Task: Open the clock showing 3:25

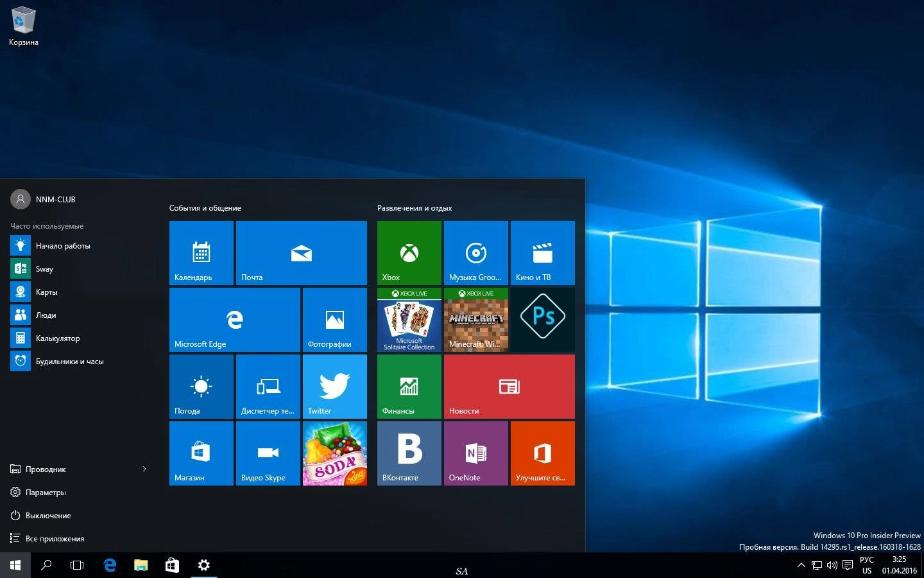Action: point(899,565)
